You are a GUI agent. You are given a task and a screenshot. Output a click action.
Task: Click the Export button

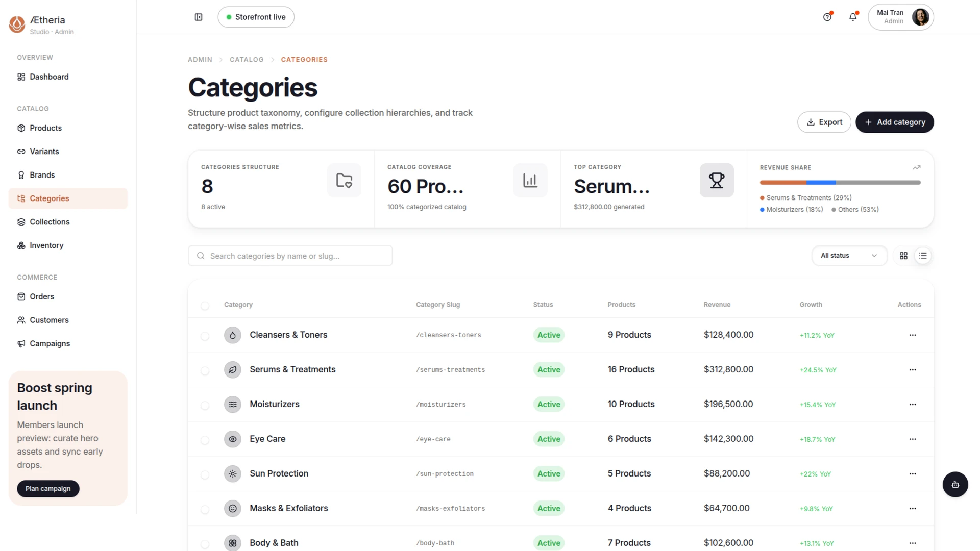[x=824, y=122]
